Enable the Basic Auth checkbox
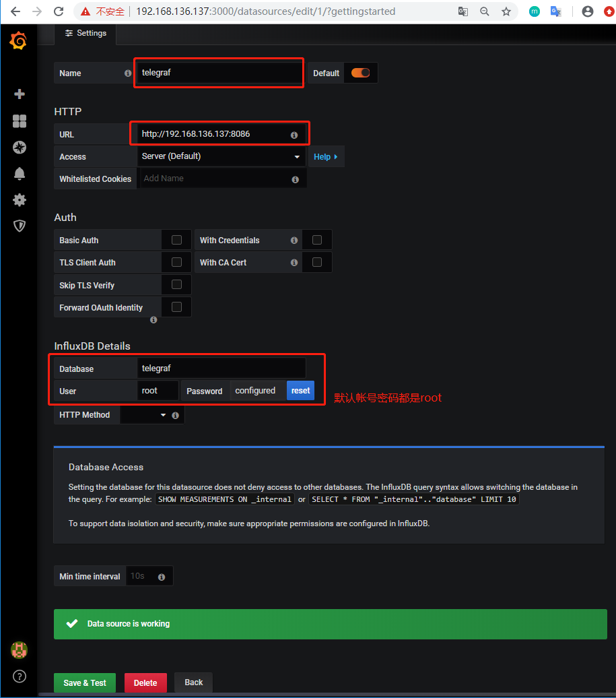 [176, 240]
